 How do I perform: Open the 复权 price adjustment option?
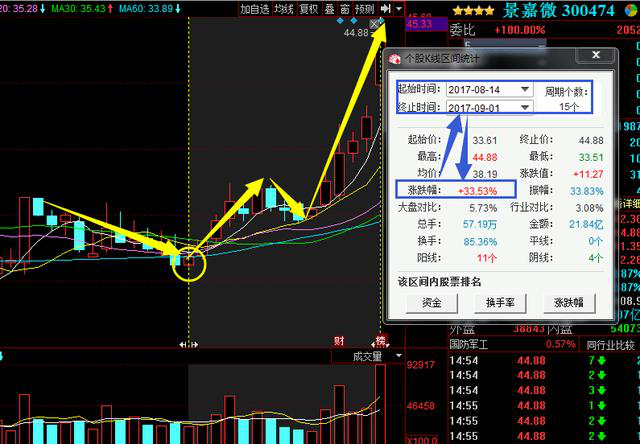pyautogui.click(x=309, y=8)
